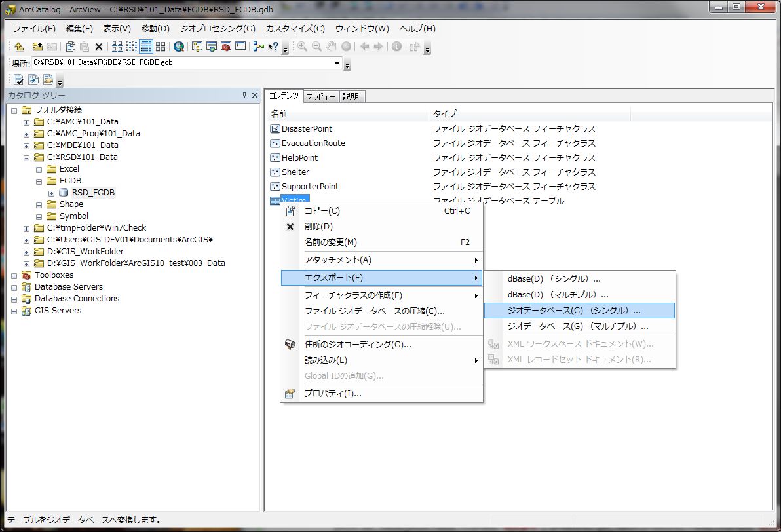Select the Symbol folder in tree
This screenshot has height=532, width=781.
(x=74, y=216)
